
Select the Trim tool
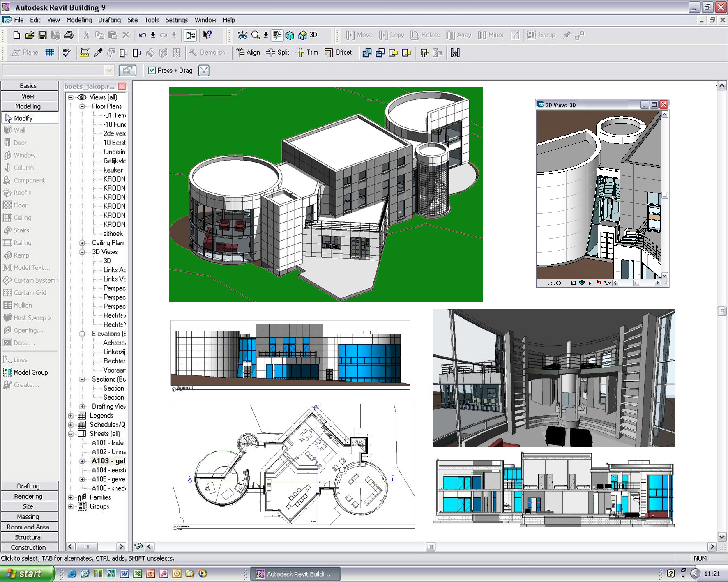point(307,53)
